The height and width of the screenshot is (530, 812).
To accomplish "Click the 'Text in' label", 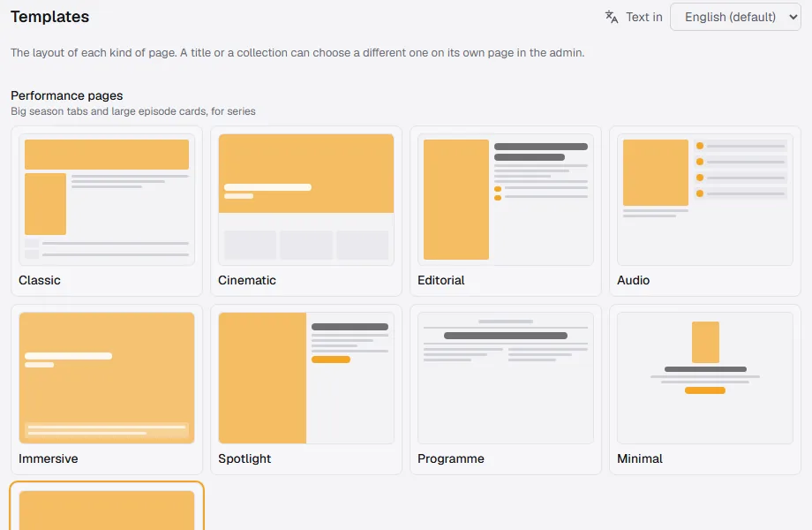I will 643,17.
